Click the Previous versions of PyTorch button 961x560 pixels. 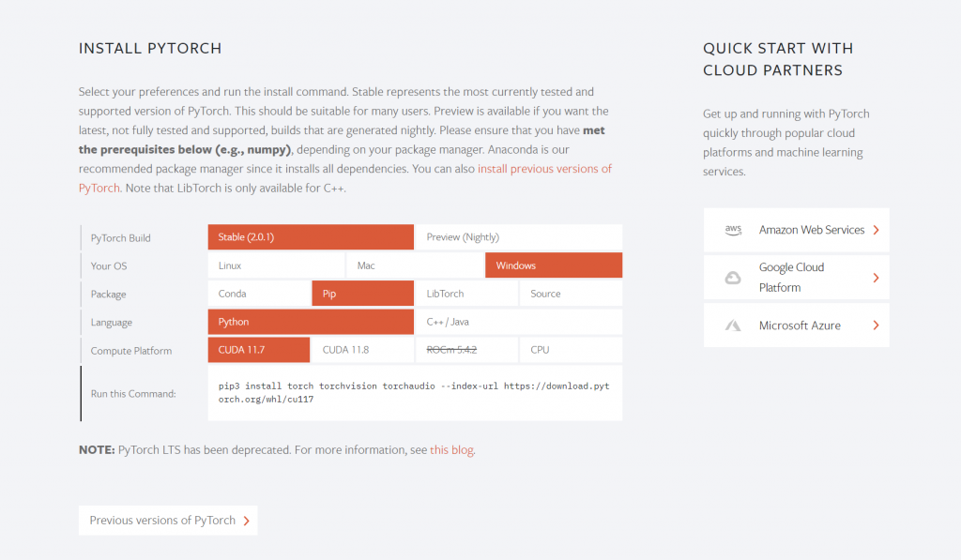coord(168,521)
